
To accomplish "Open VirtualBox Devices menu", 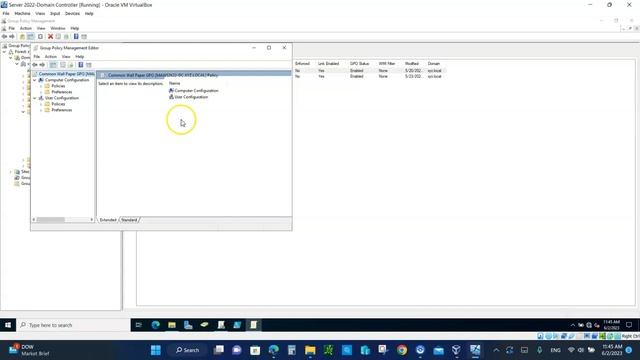I will pyautogui.click(x=72, y=13).
